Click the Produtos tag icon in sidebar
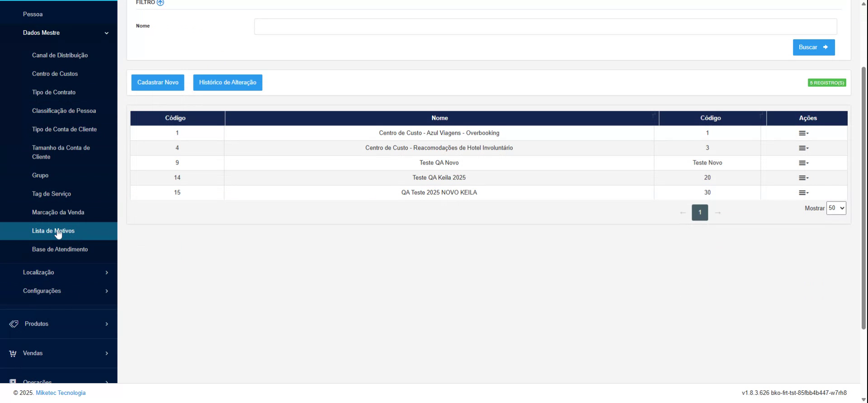 click(14, 324)
